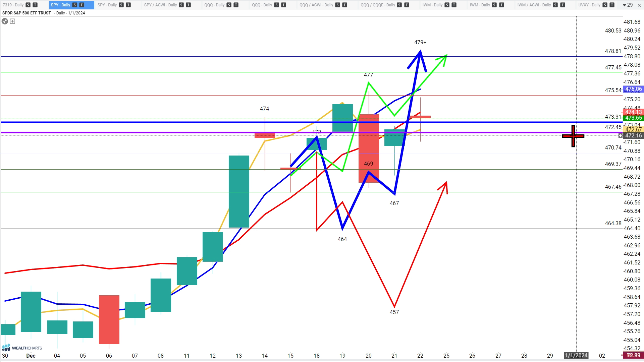644x362 pixels.
Task: Click the 1/1/2024 date marker on time axis
Action: pyautogui.click(x=576, y=355)
